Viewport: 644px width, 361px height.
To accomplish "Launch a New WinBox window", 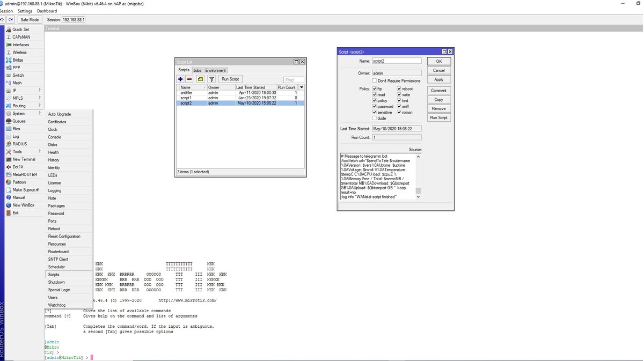I will tap(23, 205).
